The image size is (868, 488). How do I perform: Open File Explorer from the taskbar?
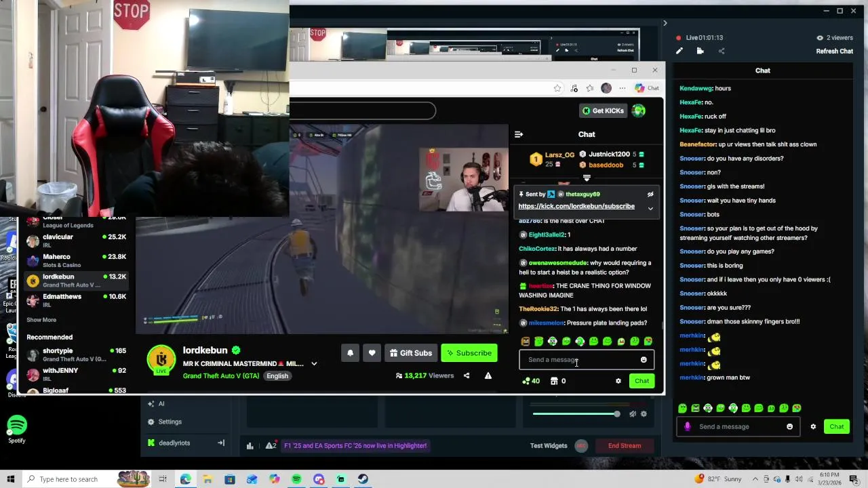(208, 479)
